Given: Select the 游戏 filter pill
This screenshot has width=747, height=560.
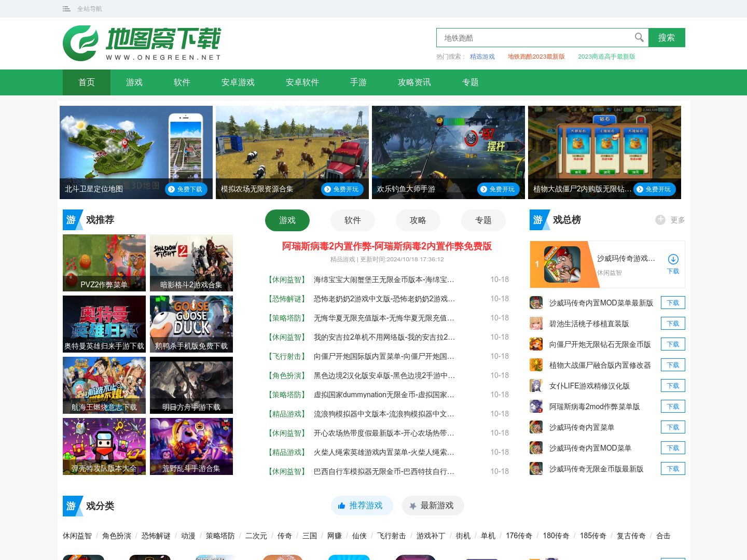Looking at the screenshot, I should coord(287,220).
